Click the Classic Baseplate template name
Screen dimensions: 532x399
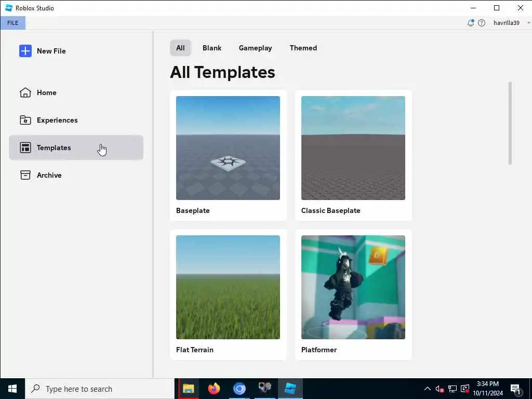coord(331,210)
